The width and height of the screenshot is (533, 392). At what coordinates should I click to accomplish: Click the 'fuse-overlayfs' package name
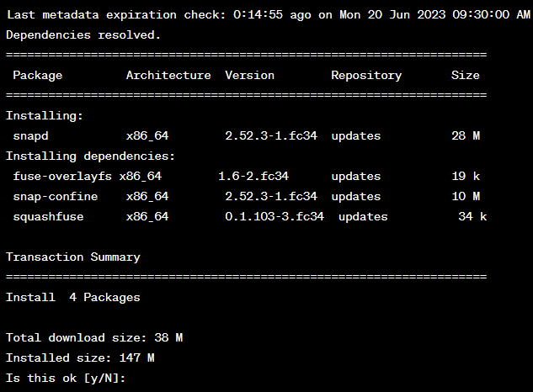(x=62, y=177)
